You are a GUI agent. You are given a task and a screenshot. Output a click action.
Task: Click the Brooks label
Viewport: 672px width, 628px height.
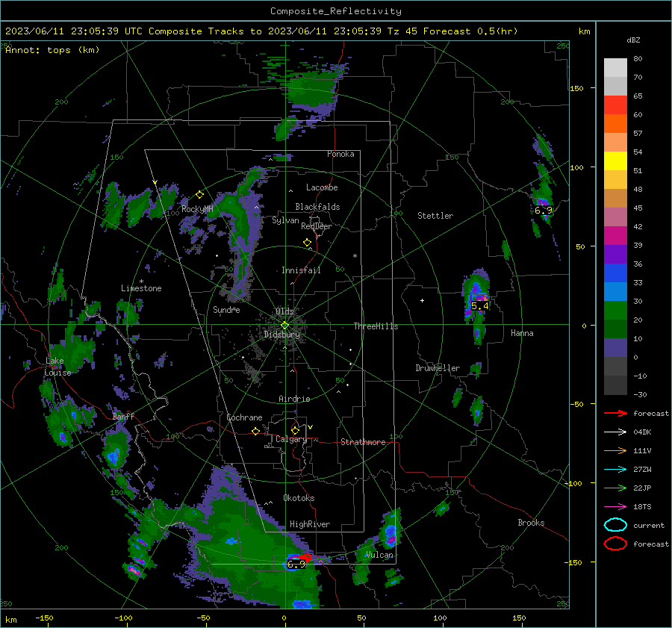531,523
